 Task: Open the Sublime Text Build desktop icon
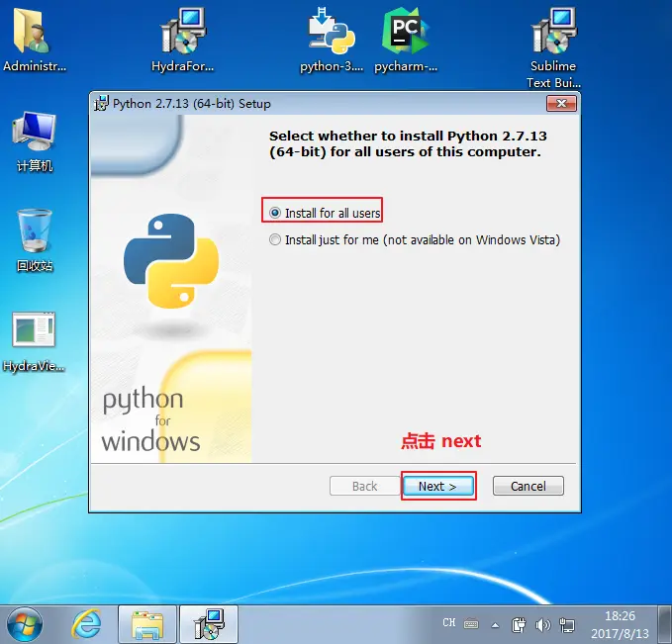(553, 47)
